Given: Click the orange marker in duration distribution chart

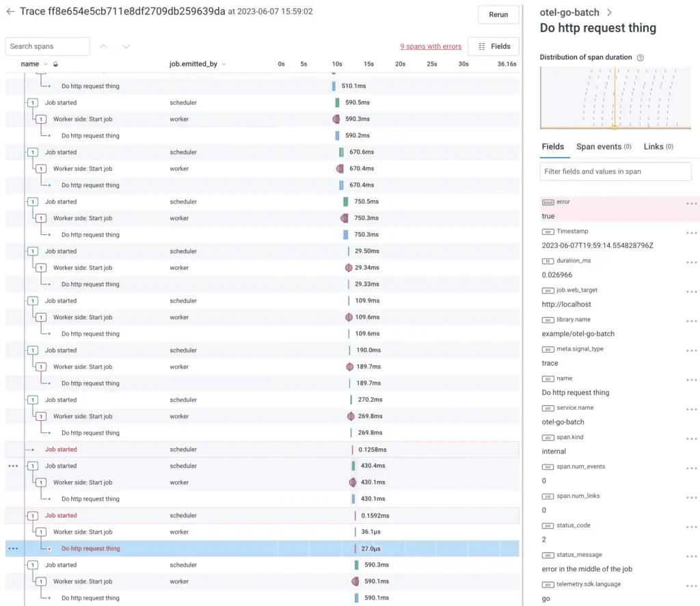Looking at the screenshot, I should (x=615, y=126).
